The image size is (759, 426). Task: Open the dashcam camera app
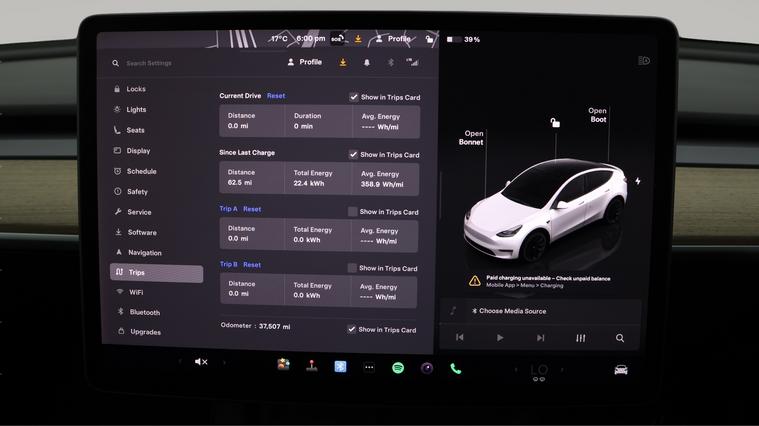[426, 368]
